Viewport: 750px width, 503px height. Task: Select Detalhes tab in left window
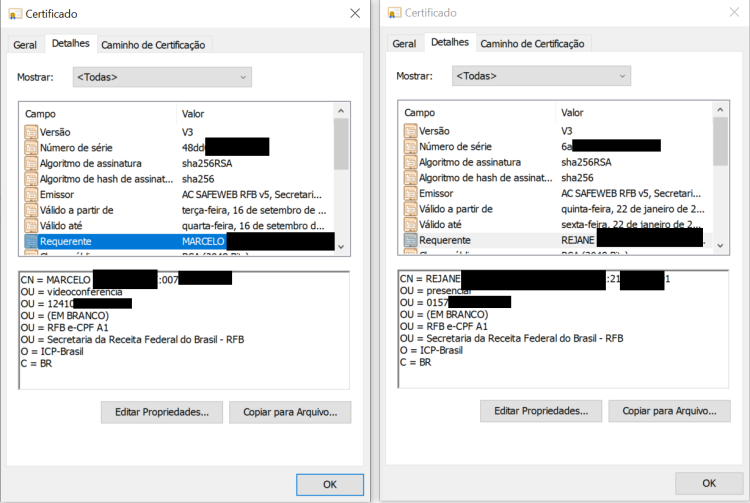coord(71,44)
